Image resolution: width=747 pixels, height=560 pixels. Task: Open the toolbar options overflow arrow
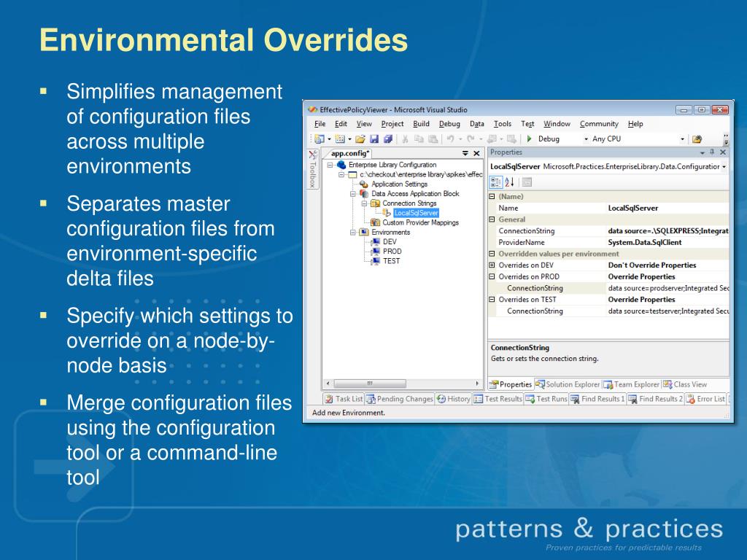pyautogui.click(x=726, y=139)
